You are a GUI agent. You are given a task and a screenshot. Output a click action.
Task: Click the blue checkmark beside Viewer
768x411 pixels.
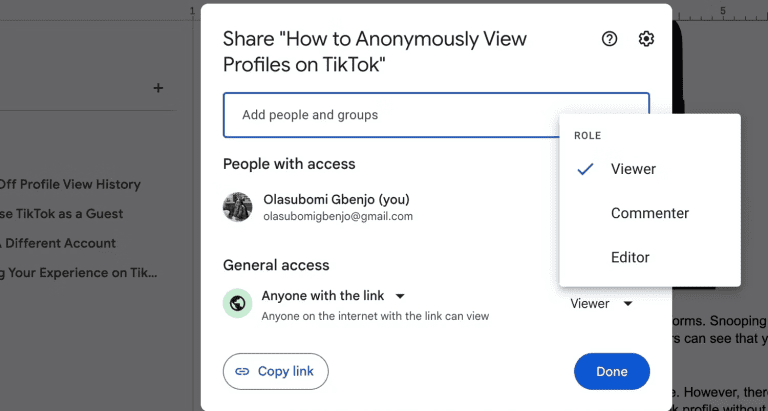click(585, 169)
